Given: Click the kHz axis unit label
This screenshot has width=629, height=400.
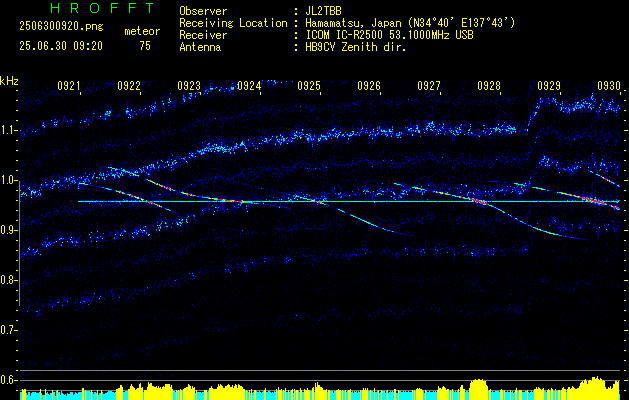Looking at the screenshot, I should pos(9,82).
